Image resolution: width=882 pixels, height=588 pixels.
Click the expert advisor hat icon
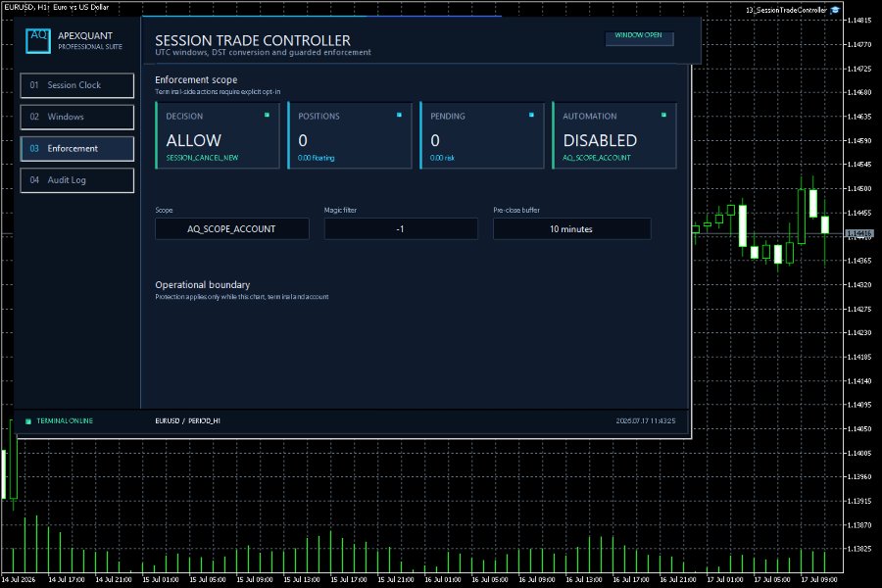[835, 10]
